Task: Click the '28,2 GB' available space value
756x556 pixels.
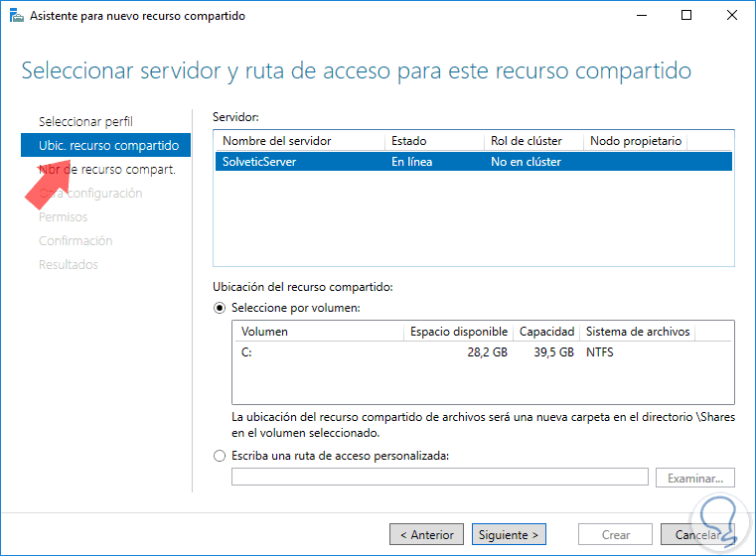Action: (487, 352)
